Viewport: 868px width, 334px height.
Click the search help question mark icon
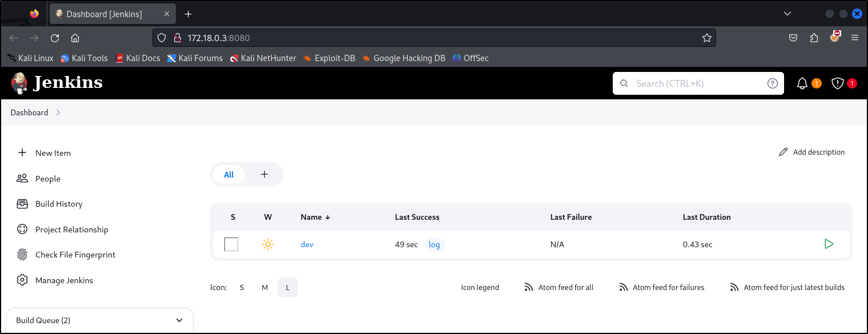pyautogui.click(x=772, y=83)
